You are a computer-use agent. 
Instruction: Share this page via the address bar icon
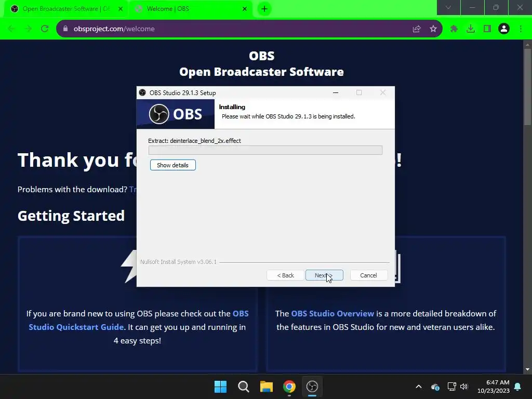point(417,29)
